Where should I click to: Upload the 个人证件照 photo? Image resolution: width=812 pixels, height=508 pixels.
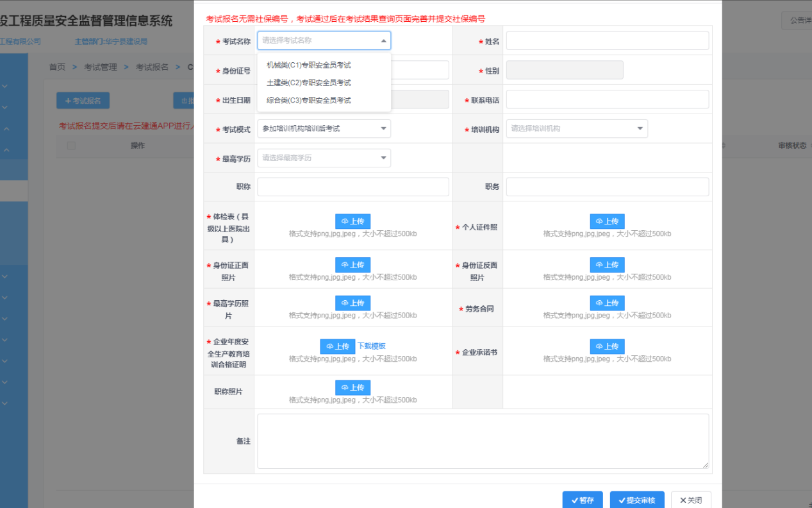tap(607, 221)
